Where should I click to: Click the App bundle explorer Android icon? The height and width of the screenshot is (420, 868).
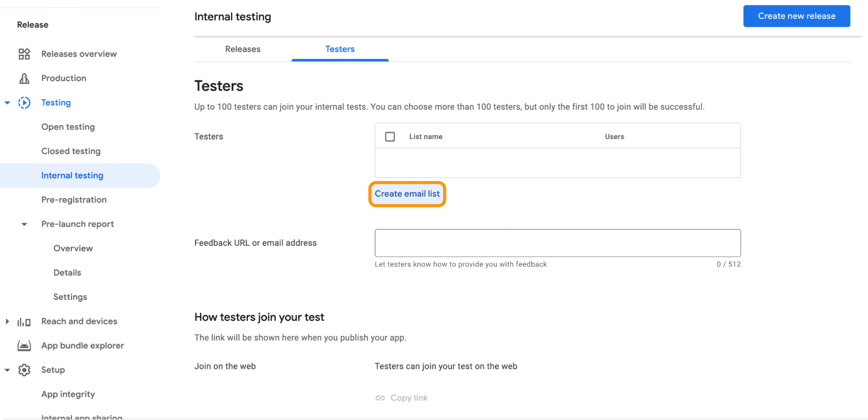click(x=24, y=346)
